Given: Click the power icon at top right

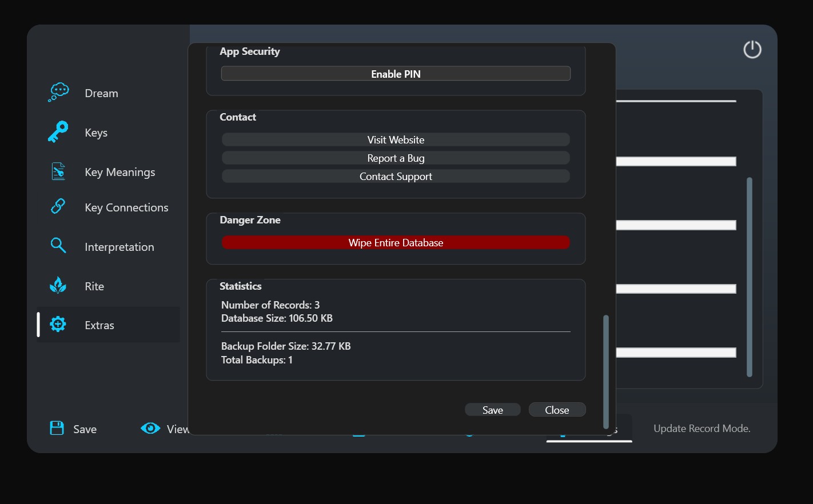Looking at the screenshot, I should click(x=752, y=50).
